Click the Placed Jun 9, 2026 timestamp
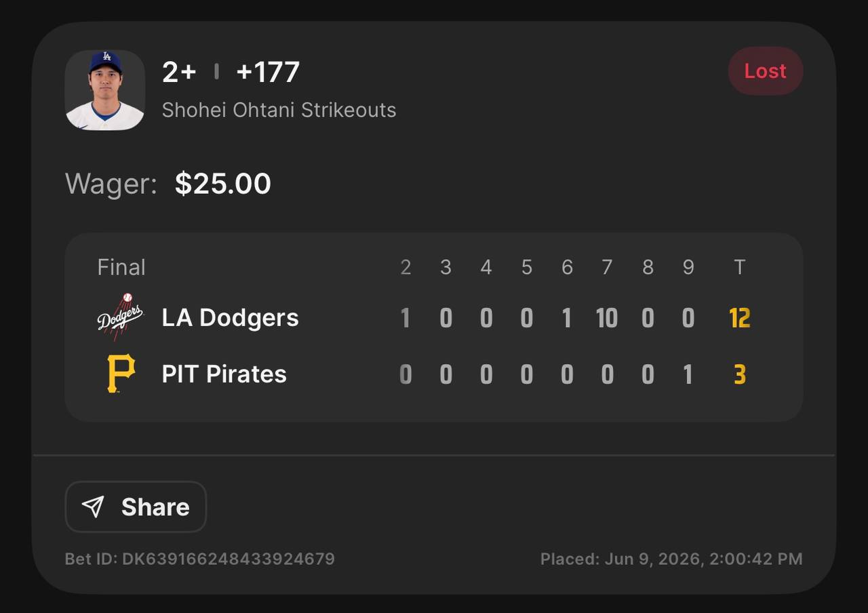Image resolution: width=868 pixels, height=613 pixels. (x=671, y=559)
